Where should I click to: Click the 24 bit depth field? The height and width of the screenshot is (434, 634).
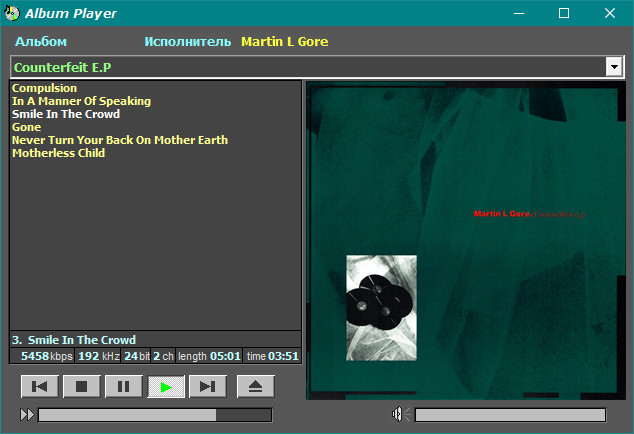click(x=136, y=356)
